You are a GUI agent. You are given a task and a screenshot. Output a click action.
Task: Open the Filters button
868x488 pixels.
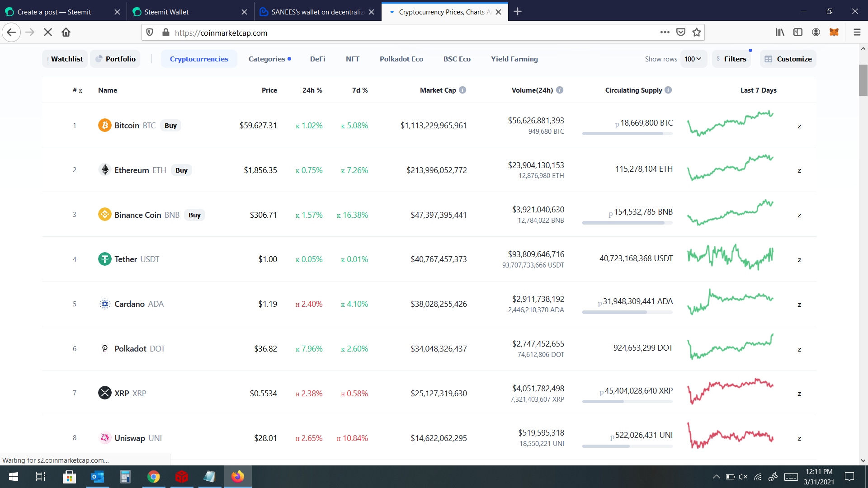[x=731, y=59]
